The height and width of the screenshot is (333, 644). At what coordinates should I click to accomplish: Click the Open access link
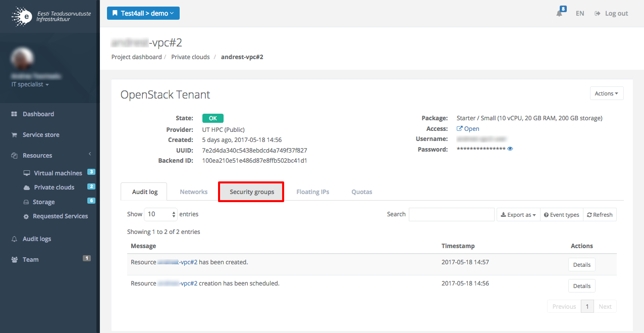pos(472,129)
